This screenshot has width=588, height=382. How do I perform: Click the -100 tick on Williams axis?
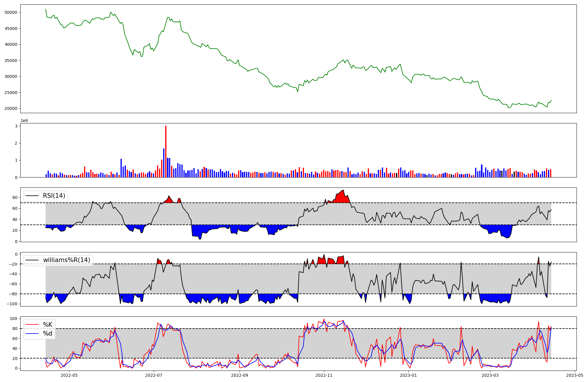coord(12,304)
